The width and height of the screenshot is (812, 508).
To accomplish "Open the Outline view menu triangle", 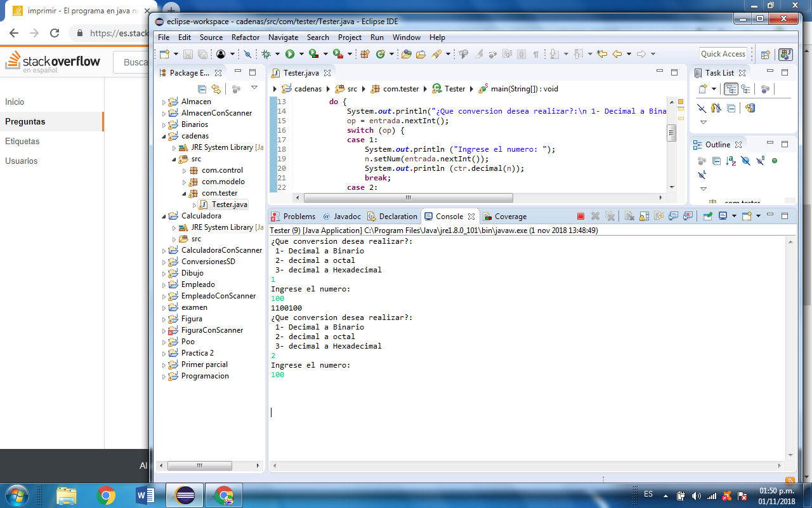I will tap(703, 189).
